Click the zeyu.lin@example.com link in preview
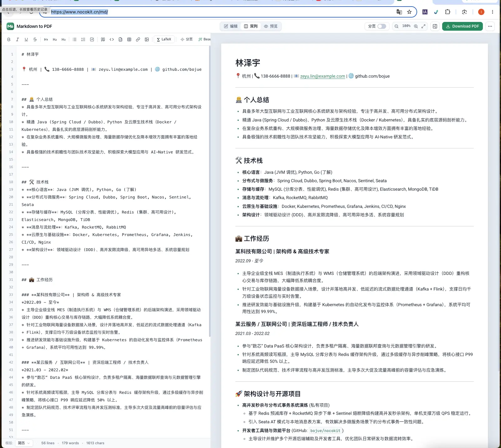501x448 pixels. [323, 76]
